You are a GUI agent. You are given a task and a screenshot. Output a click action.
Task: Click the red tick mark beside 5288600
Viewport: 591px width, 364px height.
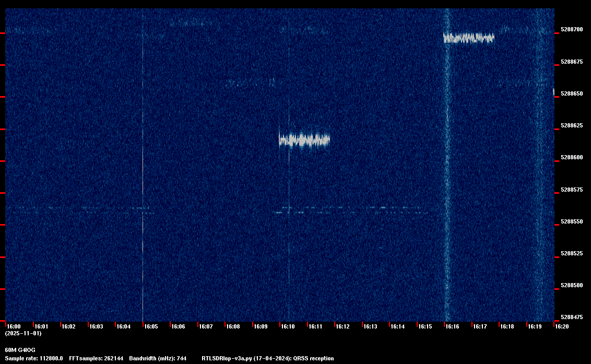(557, 161)
